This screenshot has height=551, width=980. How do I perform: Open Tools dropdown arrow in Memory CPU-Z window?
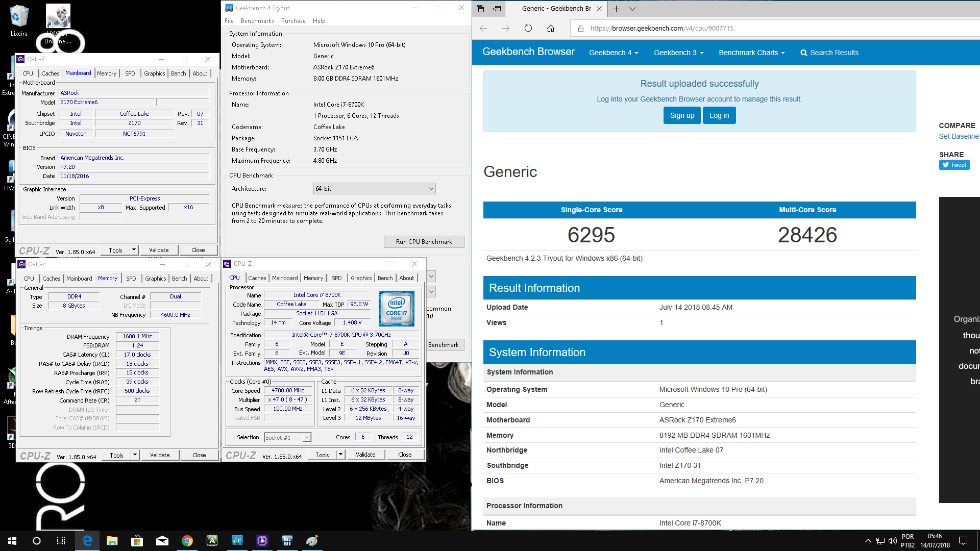pyautogui.click(x=135, y=455)
